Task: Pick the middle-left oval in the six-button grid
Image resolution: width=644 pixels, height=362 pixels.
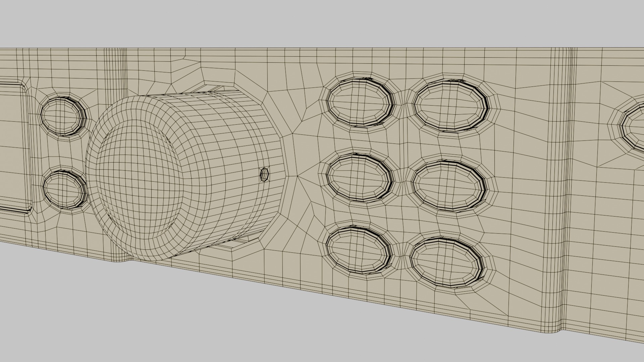Action: pos(359,177)
